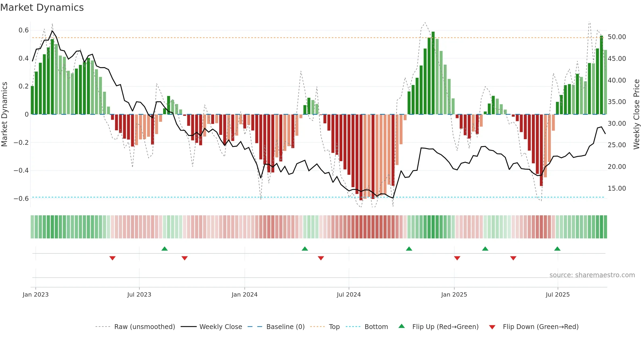Select the red flip-down marker just before Jul 2024

[x=321, y=258]
